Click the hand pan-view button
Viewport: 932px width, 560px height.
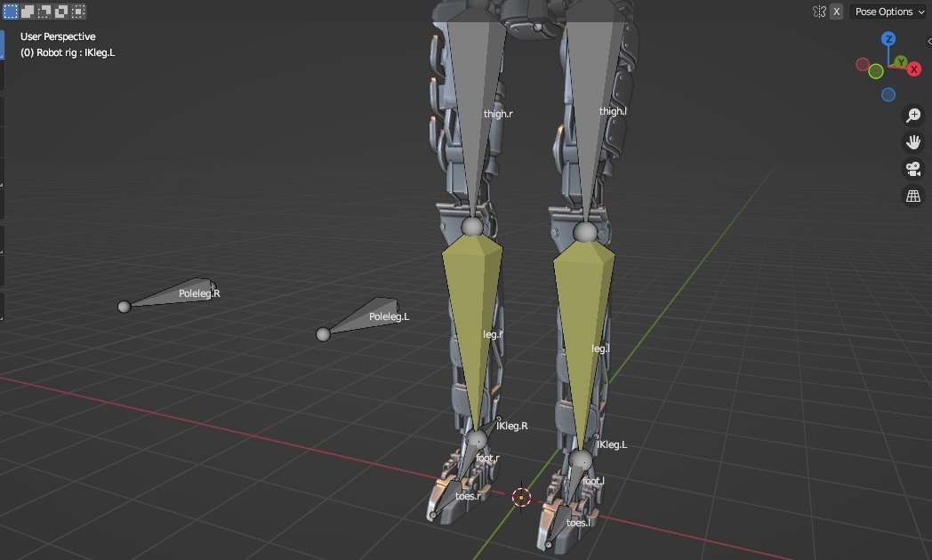(913, 142)
